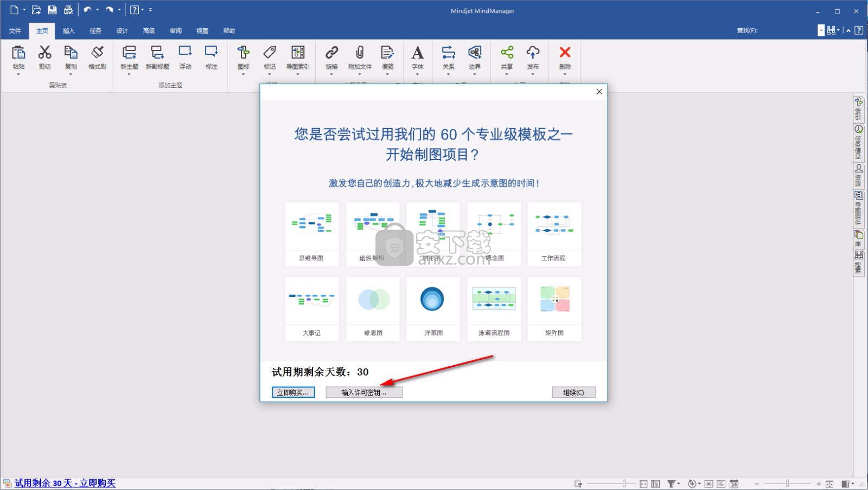Click the Fit Map icon in status bar
This screenshot has width=868, height=490.
click(829, 483)
